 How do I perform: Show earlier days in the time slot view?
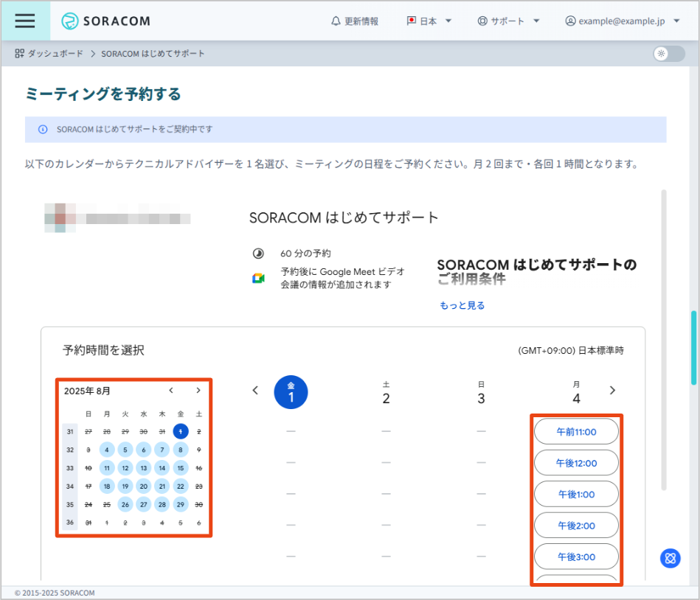(x=255, y=391)
